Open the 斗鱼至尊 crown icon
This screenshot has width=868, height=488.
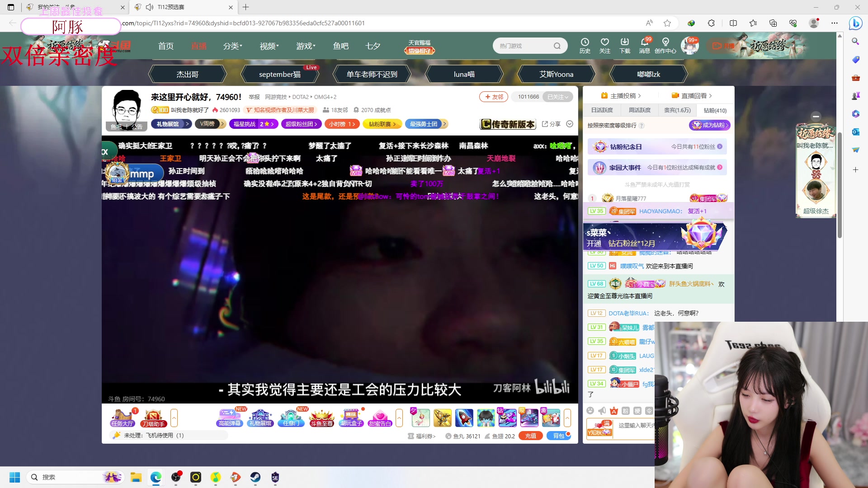[321, 418]
